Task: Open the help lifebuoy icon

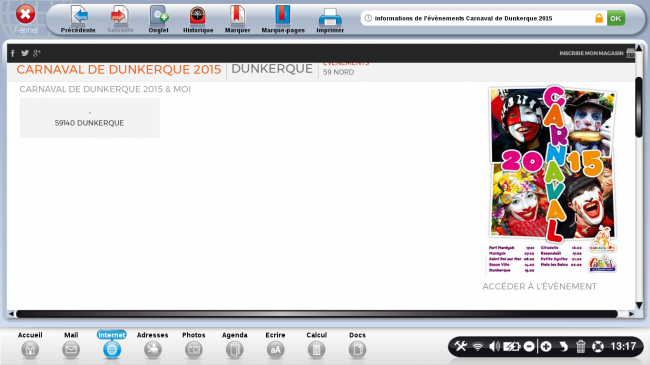Action: click(597, 346)
